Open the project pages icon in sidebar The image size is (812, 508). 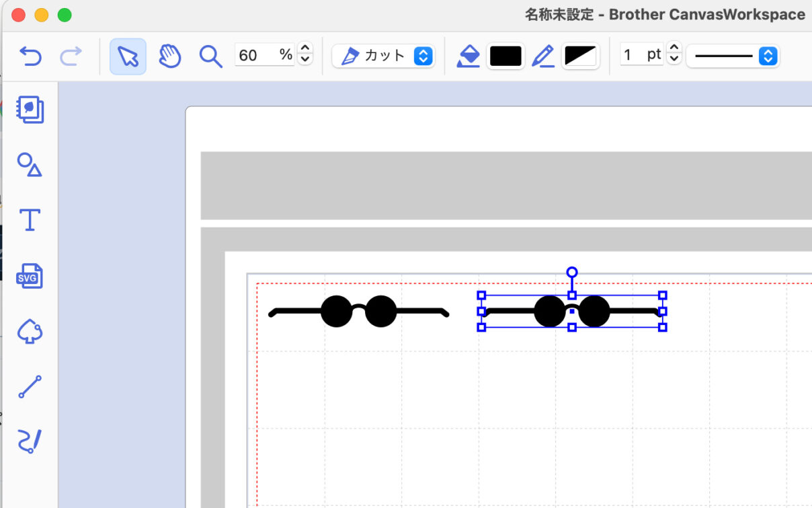(30, 109)
